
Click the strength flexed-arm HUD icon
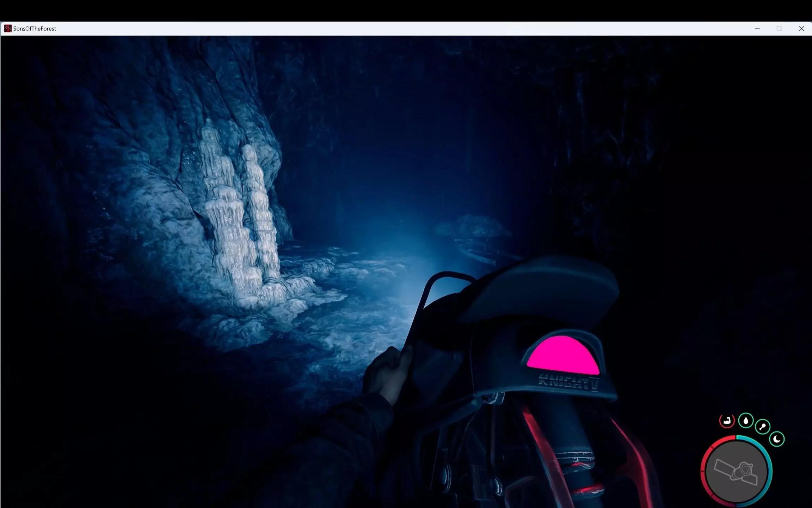[727, 421]
